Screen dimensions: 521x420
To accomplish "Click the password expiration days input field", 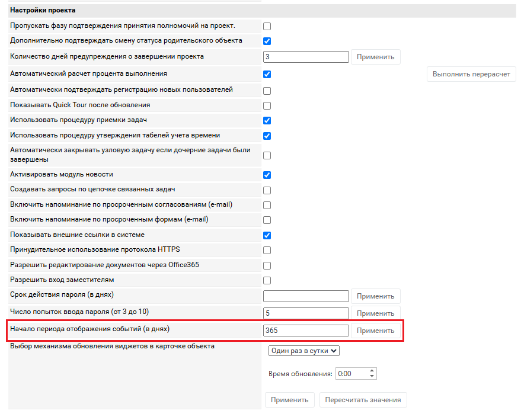I will point(306,296).
